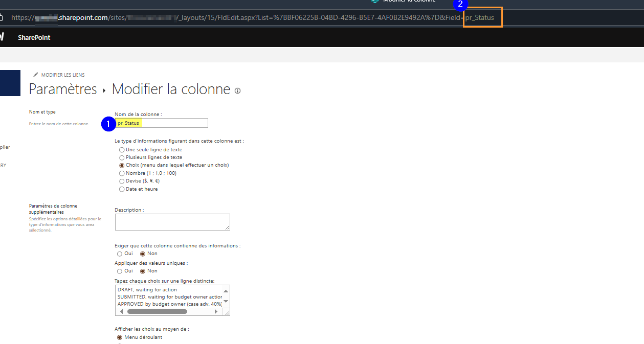Select Nombre as the column type
This screenshot has width=644, height=344.
point(122,173)
